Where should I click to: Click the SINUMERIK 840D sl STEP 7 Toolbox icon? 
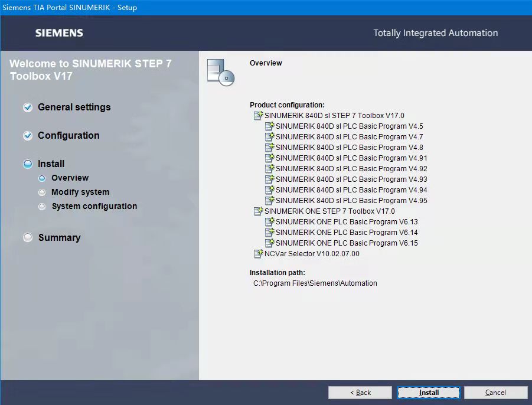(x=258, y=116)
